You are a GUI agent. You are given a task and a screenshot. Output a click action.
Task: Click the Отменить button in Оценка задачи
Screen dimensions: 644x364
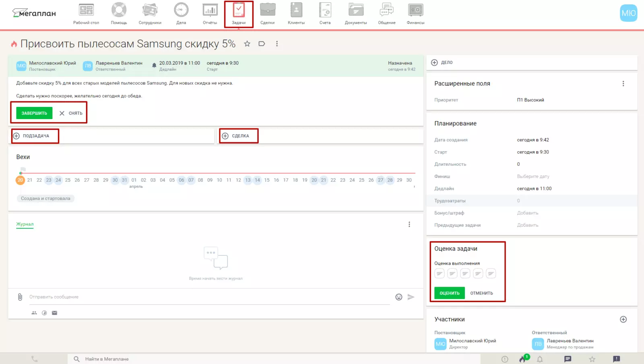click(x=481, y=293)
